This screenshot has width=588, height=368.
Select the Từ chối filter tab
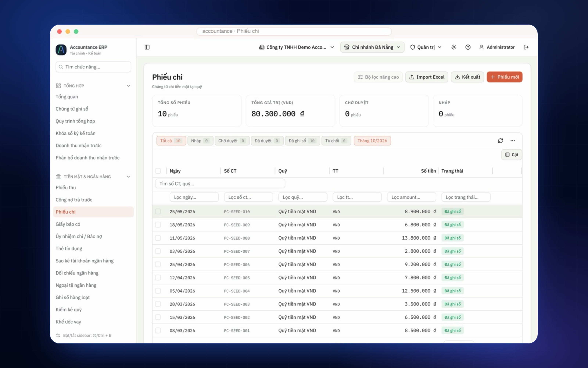336,141
